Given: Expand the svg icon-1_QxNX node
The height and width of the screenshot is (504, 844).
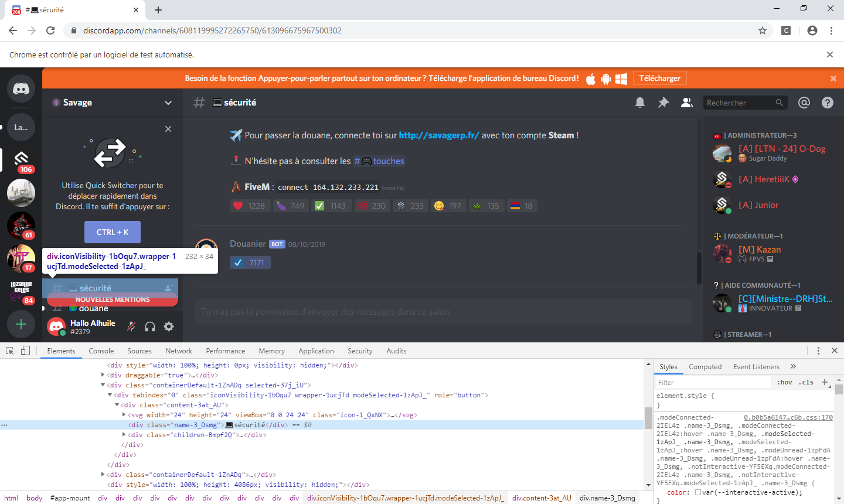Looking at the screenshot, I should tap(124, 415).
